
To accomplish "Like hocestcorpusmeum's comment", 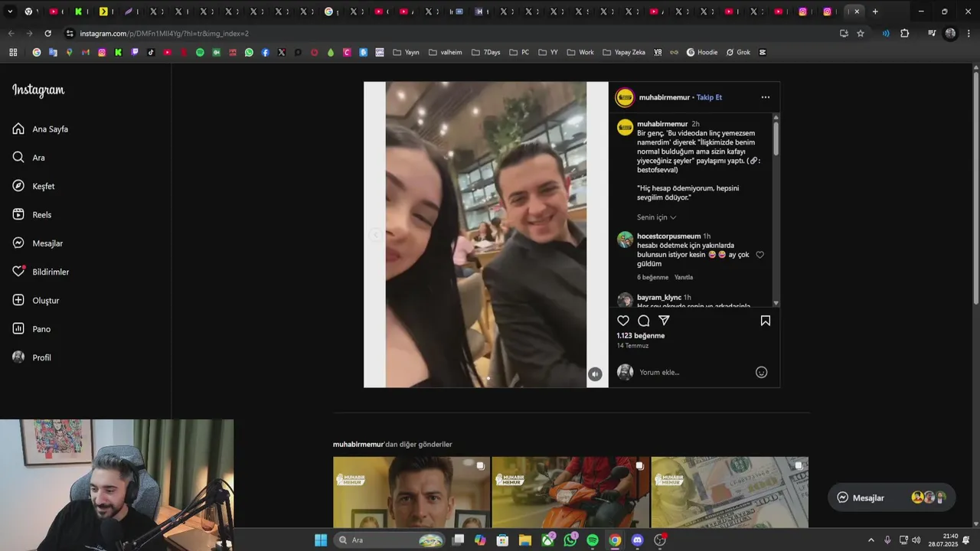I will 759,255.
